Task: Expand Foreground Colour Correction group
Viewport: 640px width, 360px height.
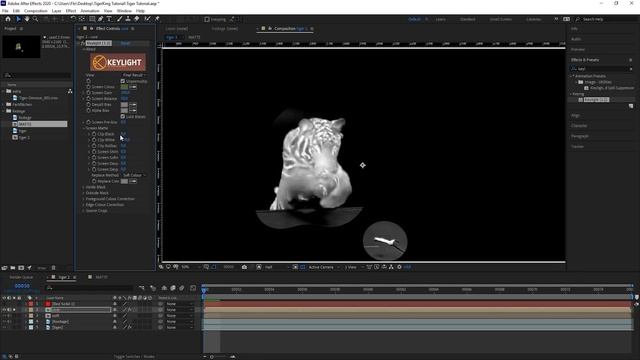Action: click(84, 199)
